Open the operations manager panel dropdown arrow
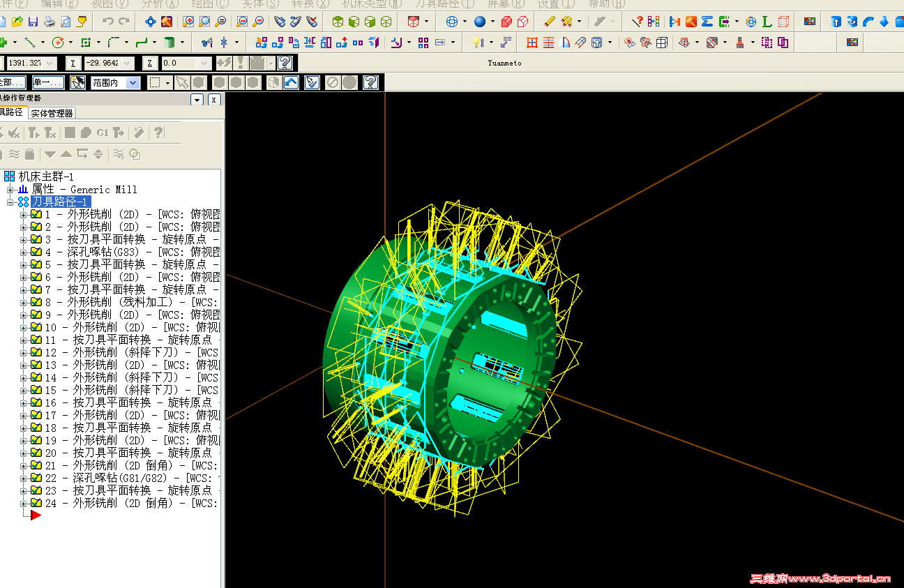Screen dimensions: 904x588 click(197, 100)
